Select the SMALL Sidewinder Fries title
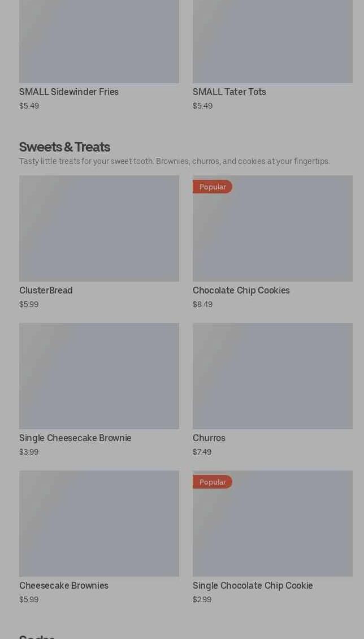This screenshot has height=639, width=364. 69,92
